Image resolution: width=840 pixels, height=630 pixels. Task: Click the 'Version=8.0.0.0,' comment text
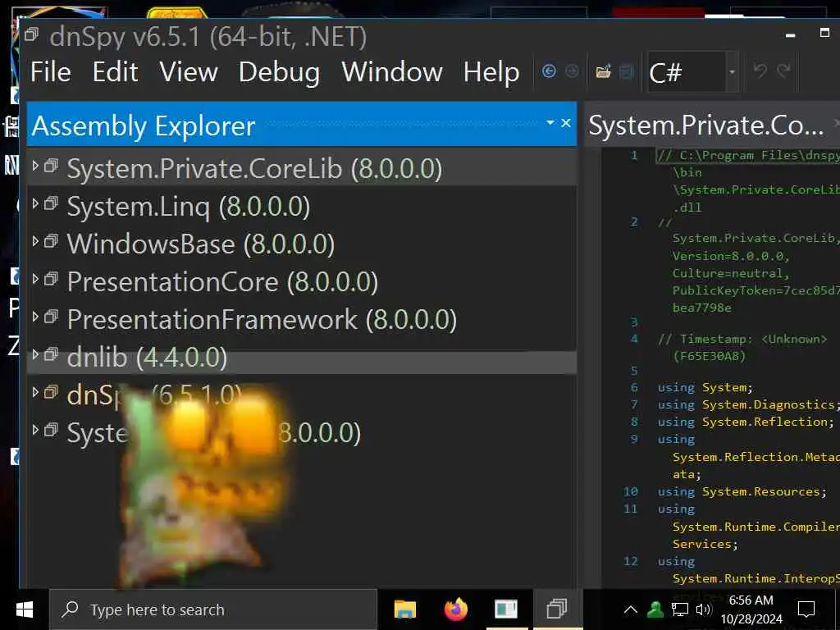point(731,256)
